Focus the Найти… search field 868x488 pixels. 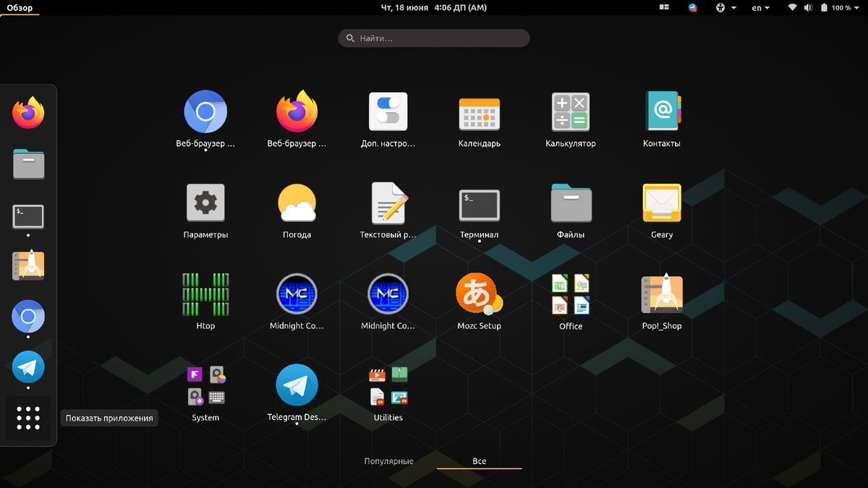coord(434,38)
